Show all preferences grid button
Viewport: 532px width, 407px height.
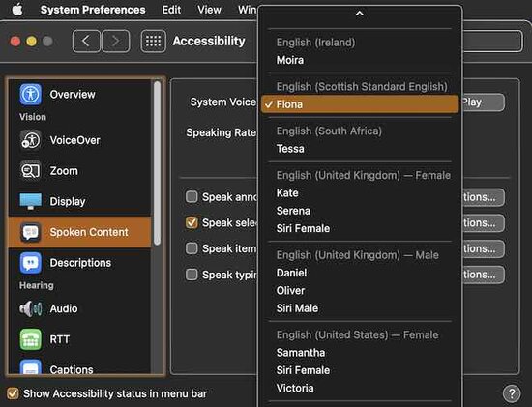[154, 41]
